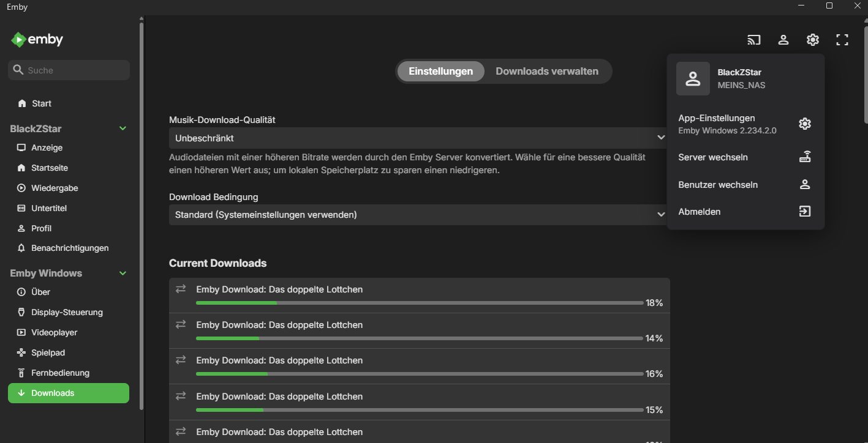Open Spielpad settings in sidebar
The image size is (868, 443).
[48, 352]
